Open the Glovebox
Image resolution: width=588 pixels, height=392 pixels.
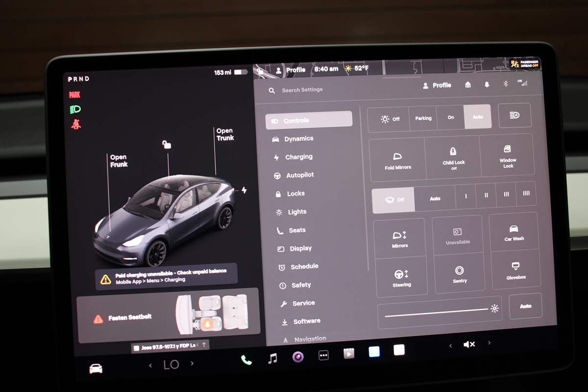coord(515,270)
